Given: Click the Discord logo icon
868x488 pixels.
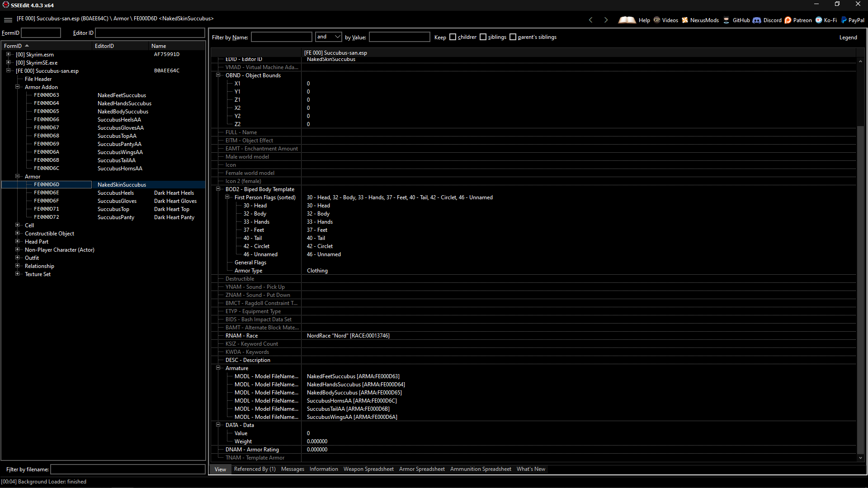Looking at the screenshot, I should (757, 20).
